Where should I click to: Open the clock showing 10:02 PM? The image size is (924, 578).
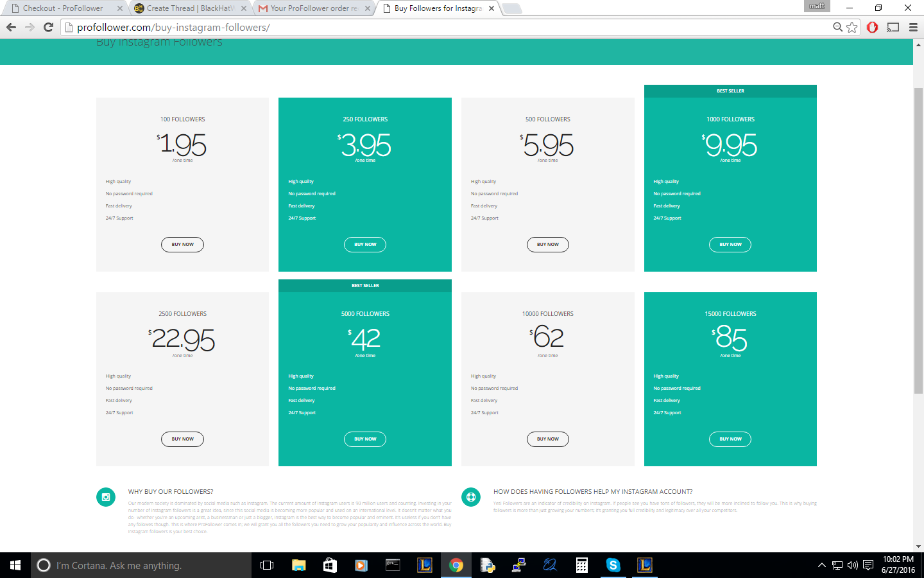898,565
